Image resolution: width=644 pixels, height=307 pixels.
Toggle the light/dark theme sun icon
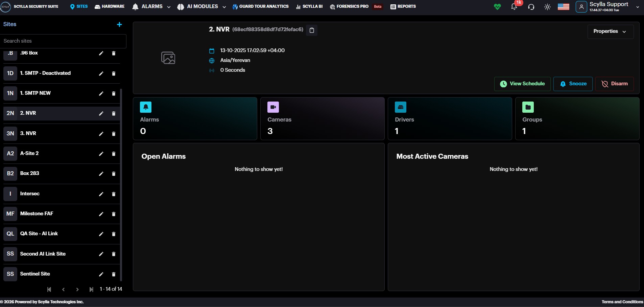(x=547, y=7)
